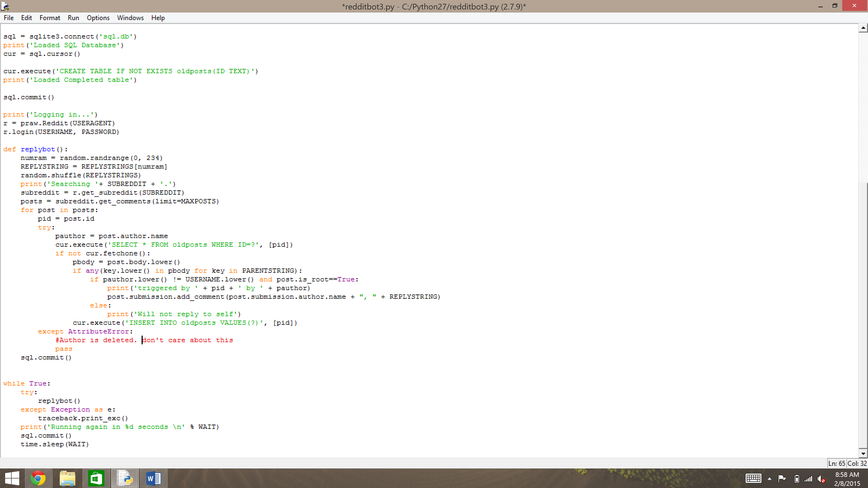
Task: Open the Format menu
Action: point(50,18)
